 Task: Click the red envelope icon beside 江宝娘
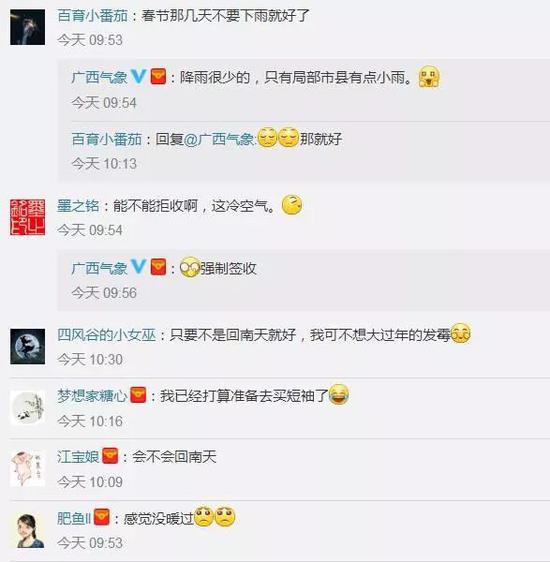pyautogui.click(x=110, y=456)
